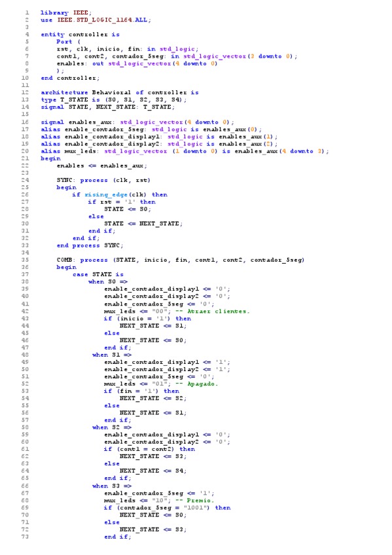Click the 'COMB: process' sensitivity list line
Screen dimensions: 392x555
[x=181, y=260]
